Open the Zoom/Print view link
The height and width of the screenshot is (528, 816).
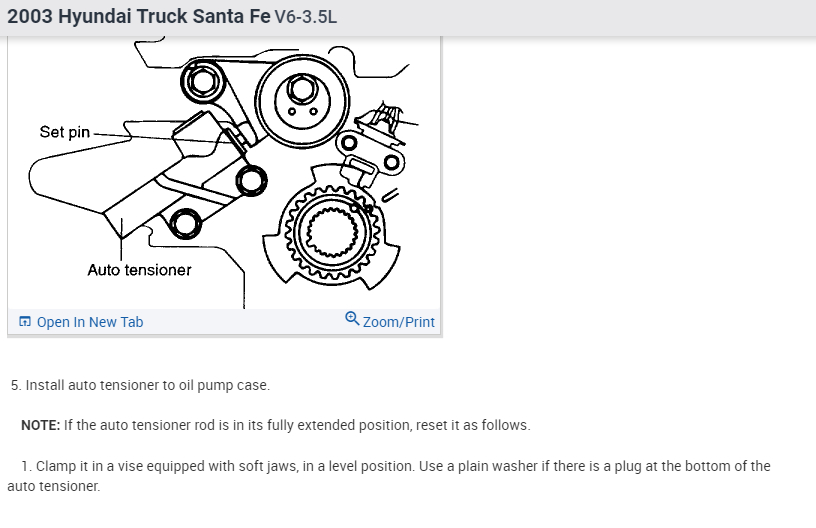[398, 322]
